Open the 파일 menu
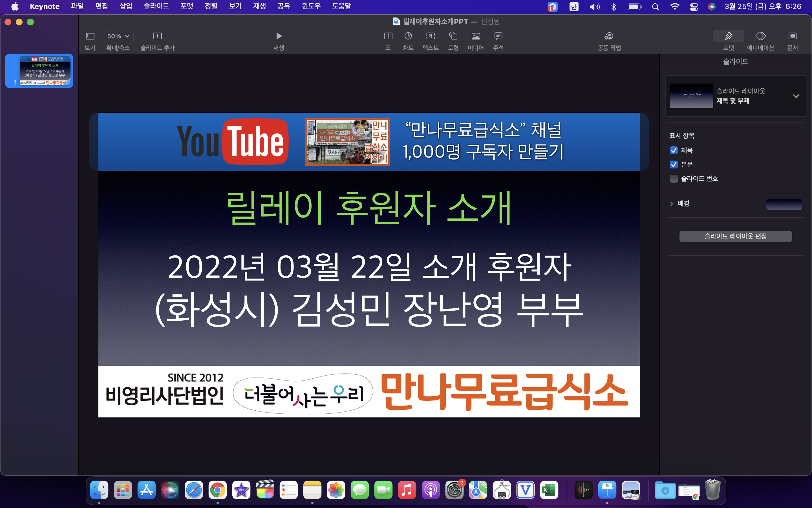This screenshot has height=508, width=812. tap(77, 6)
